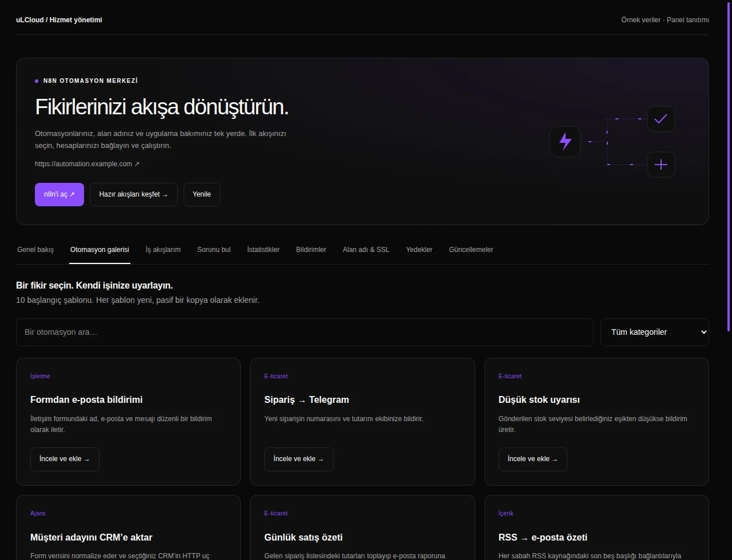Viewport: 732px width, 560px height.
Task: Click "İncele ve ekle" on Sipariş → Telegram card
Action: coord(299,459)
